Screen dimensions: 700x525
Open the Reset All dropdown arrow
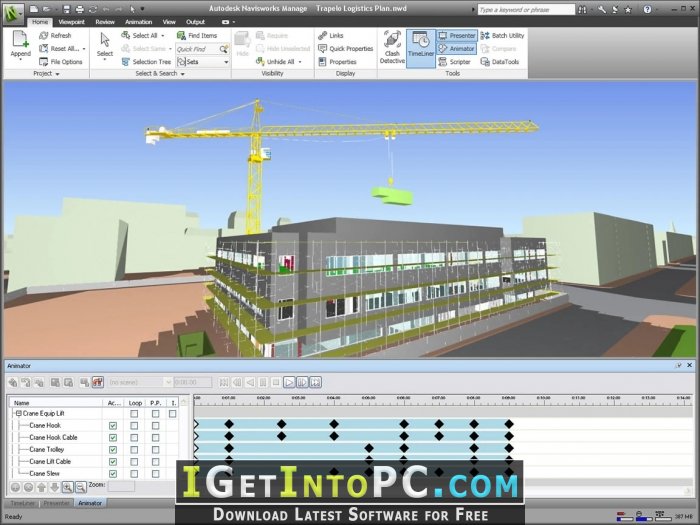(84, 49)
